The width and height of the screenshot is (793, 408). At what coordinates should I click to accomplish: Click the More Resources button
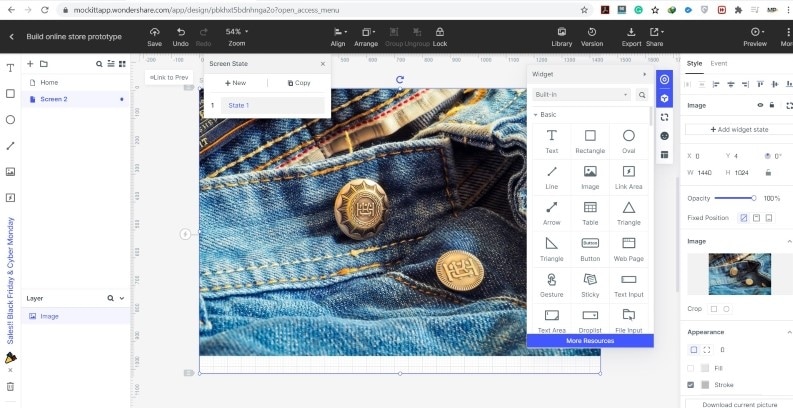click(x=590, y=341)
